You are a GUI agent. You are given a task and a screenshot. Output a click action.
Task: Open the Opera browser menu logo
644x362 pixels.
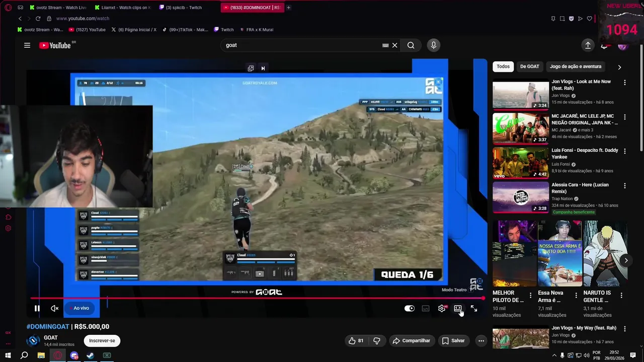[x=8, y=8]
